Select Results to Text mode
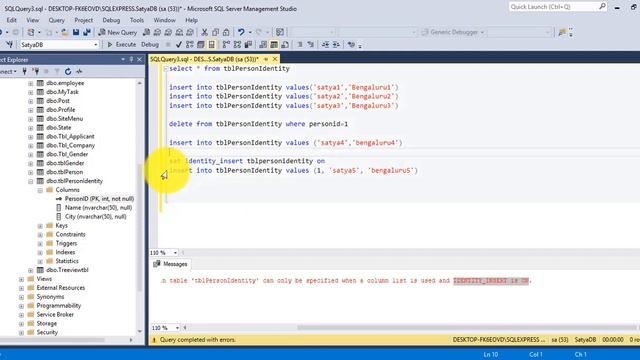The width and height of the screenshot is (640, 360). pos(263,44)
